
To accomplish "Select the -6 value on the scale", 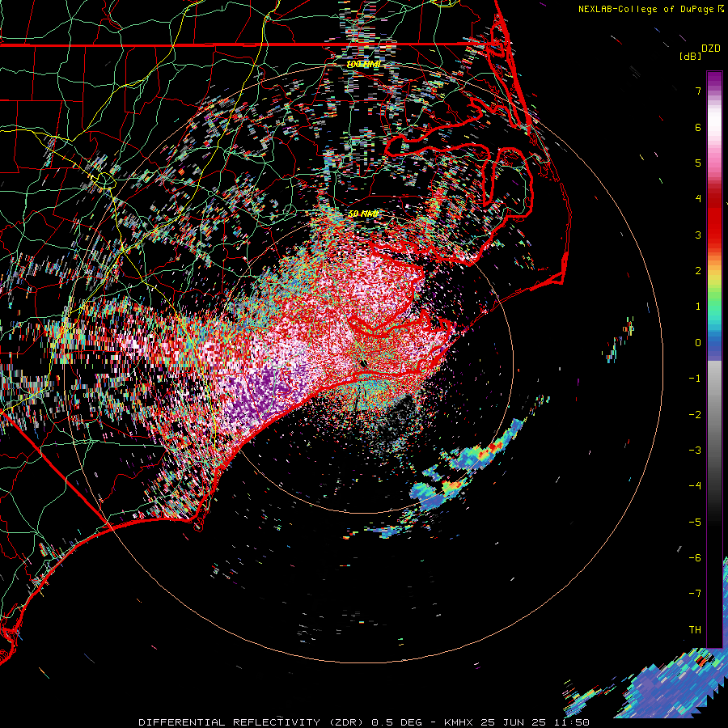I will (695, 558).
